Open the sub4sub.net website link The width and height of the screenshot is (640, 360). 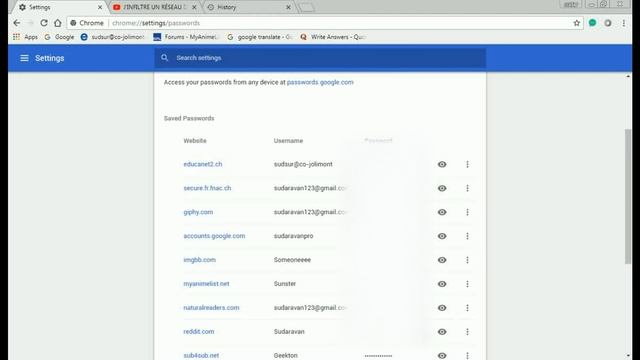coord(201,356)
